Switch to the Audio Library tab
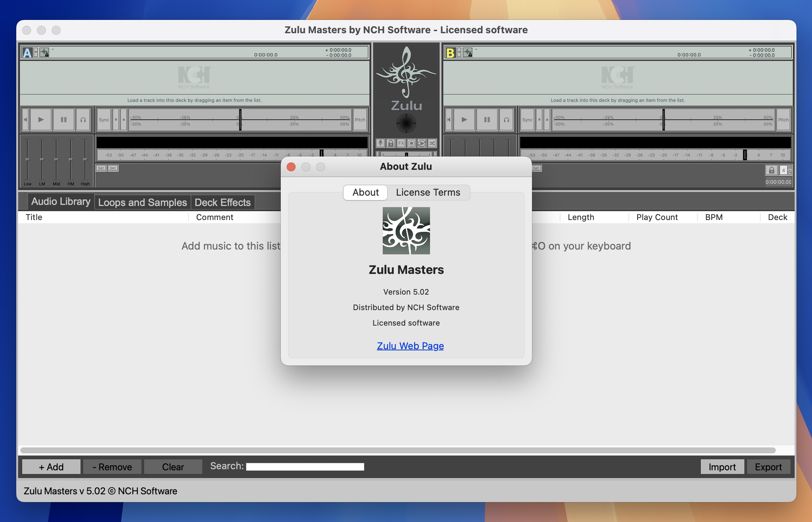Viewport: 812px width, 522px height. click(x=61, y=202)
